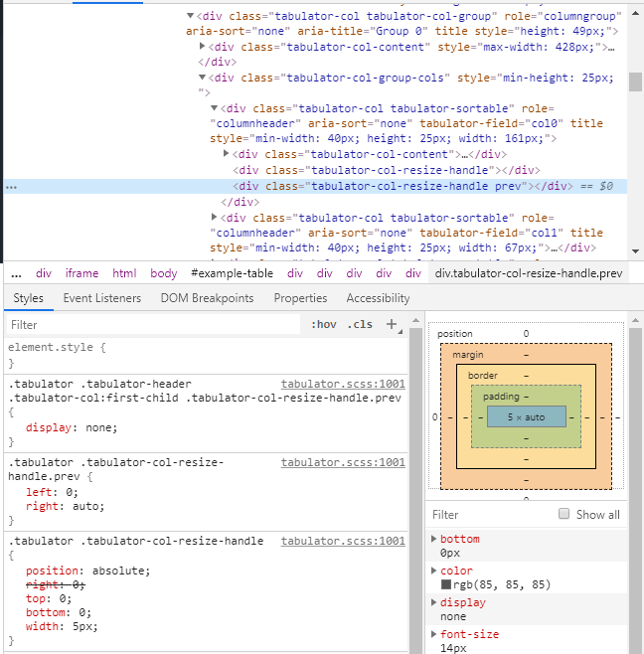Image resolution: width=644 pixels, height=654 pixels.
Task: Open the selected row's ellipsis actions menu
Action: [11, 187]
